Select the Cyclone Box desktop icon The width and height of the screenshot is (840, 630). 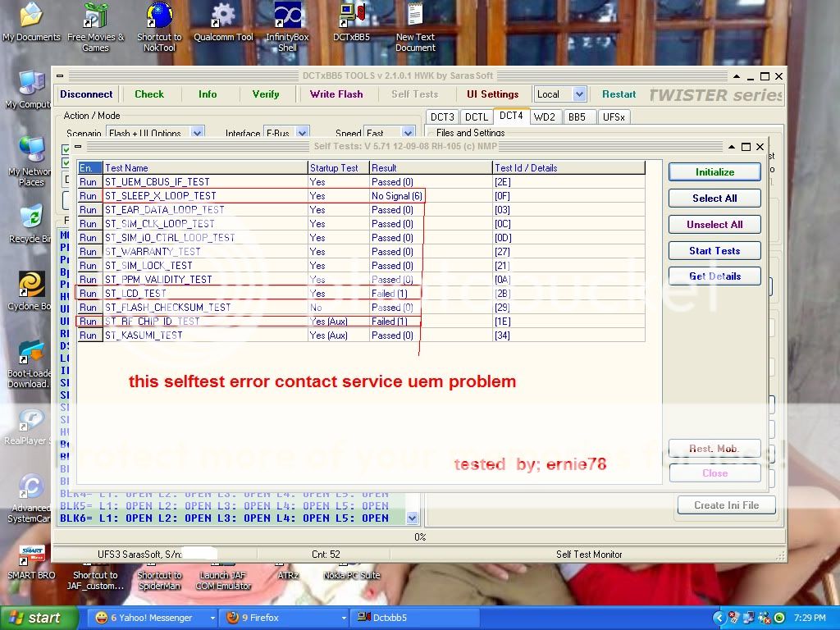[x=31, y=291]
